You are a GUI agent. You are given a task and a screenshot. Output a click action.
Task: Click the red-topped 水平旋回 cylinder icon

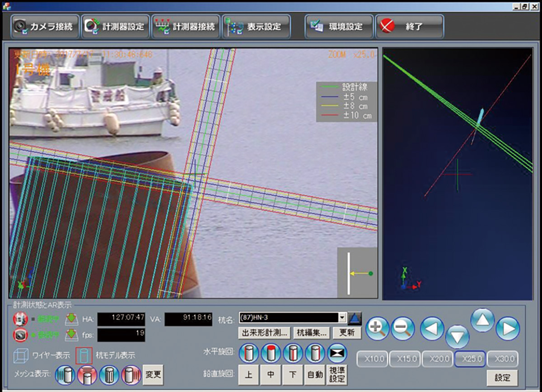pos(271,353)
